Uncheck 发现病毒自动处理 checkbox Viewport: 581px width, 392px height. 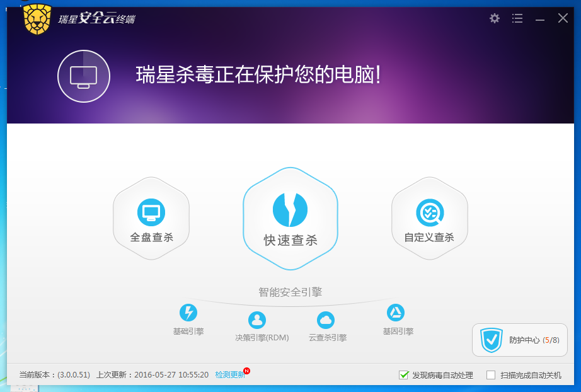pos(404,375)
